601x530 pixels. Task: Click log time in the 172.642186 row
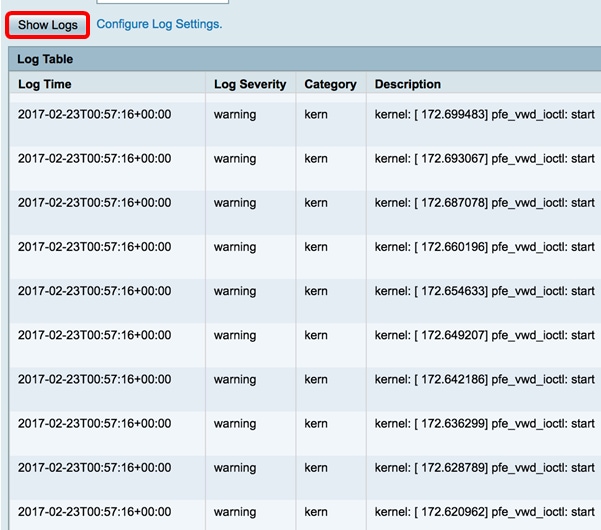point(94,379)
